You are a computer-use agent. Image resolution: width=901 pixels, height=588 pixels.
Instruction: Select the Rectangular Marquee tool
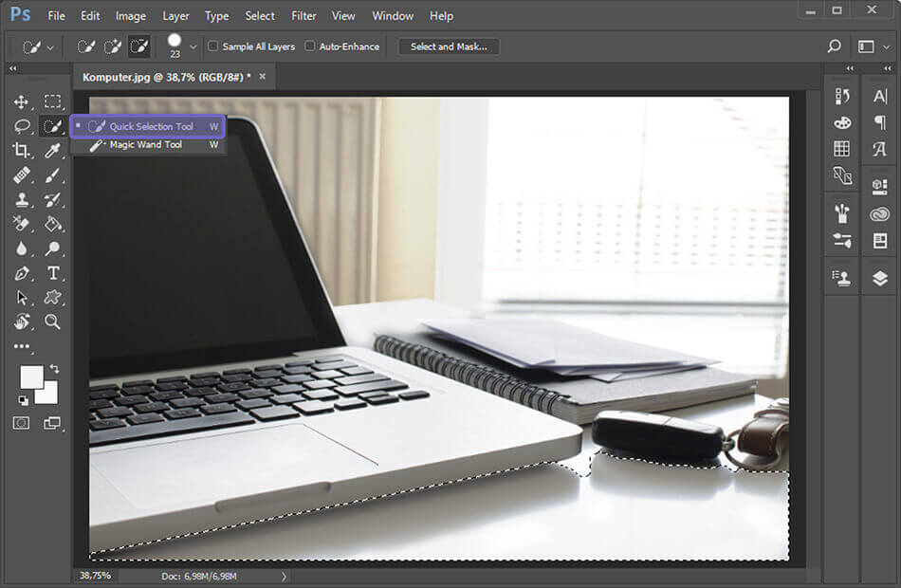click(52, 101)
